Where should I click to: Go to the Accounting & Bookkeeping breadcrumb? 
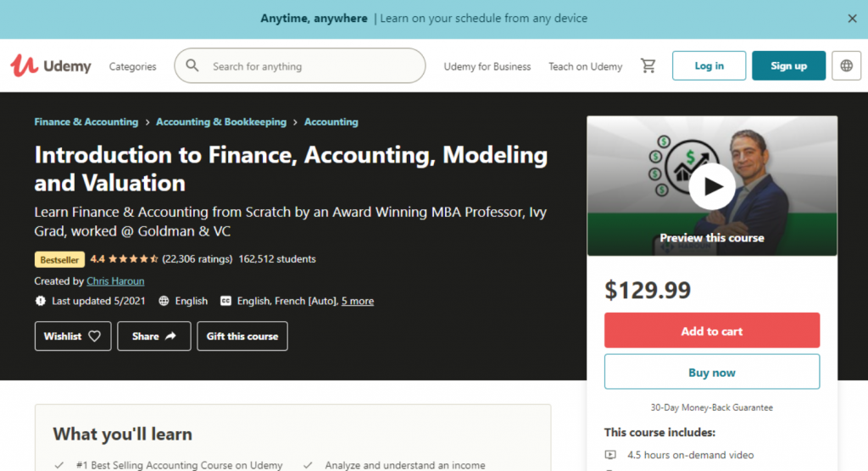coord(221,122)
